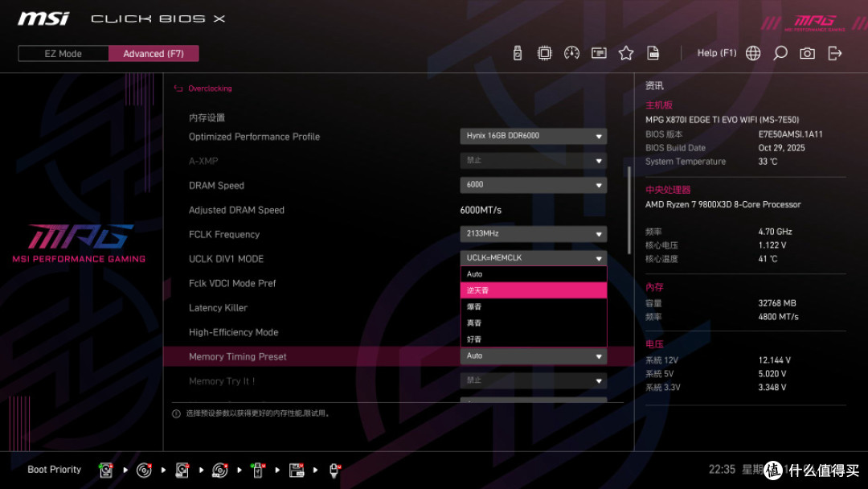
Task: Choose the 真香 preset option
Action: [533, 323]
